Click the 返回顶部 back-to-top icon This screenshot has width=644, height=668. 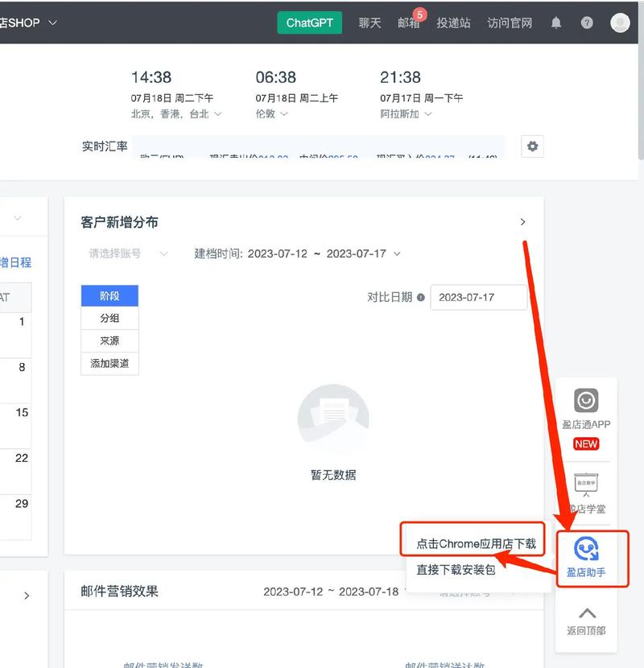585,620
